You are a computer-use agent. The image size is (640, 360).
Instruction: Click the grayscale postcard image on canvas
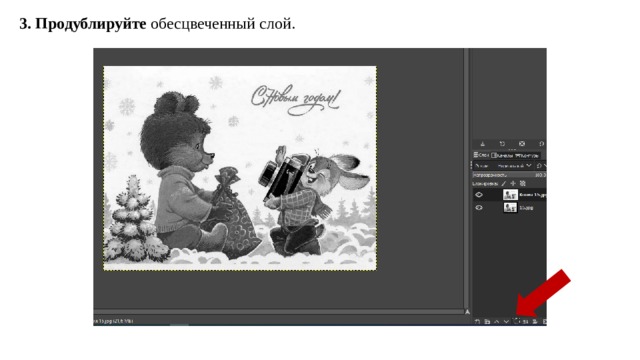coord(240,168)
